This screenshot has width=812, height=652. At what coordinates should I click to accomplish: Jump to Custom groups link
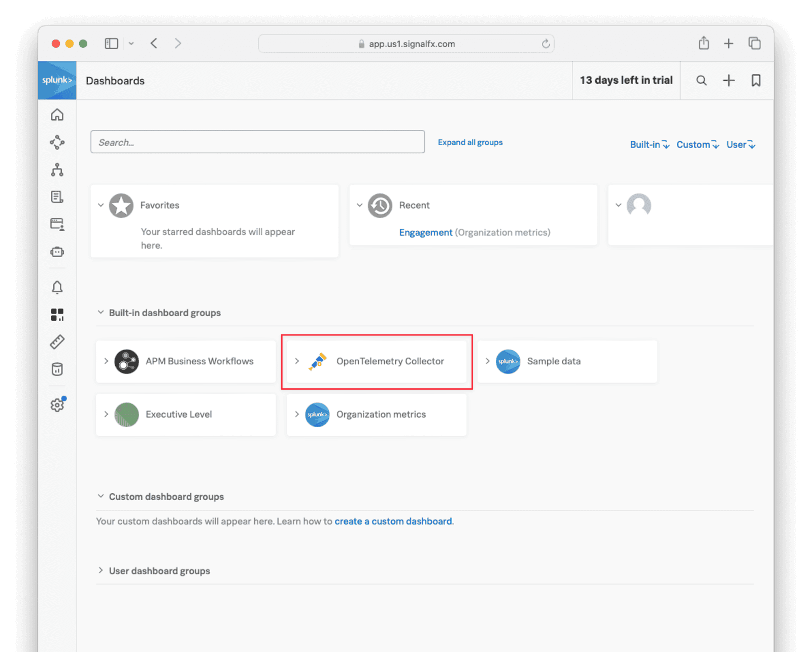pos(698,145)
